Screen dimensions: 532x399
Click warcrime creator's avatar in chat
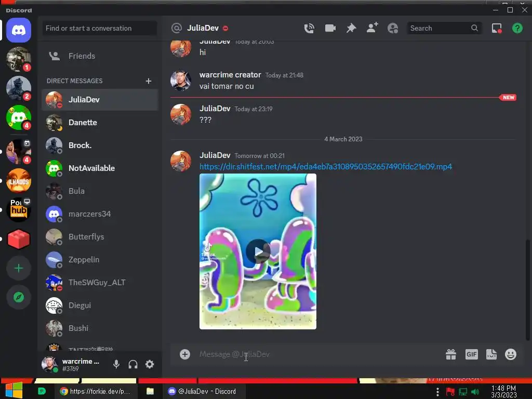[180, 81]
